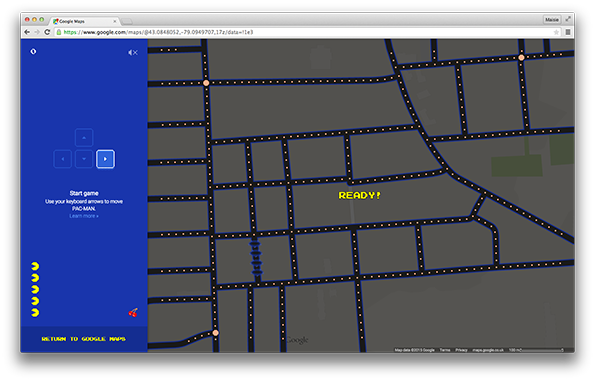The image size is (595, 381).
Task: Click the bottommost Pac-Man life icon
Action: [x=35, y=313]
